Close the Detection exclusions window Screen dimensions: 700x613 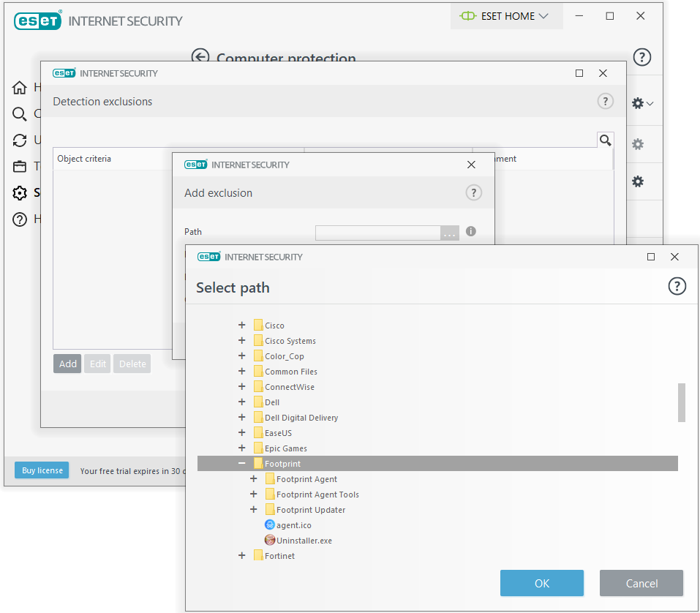coord(603,73)
